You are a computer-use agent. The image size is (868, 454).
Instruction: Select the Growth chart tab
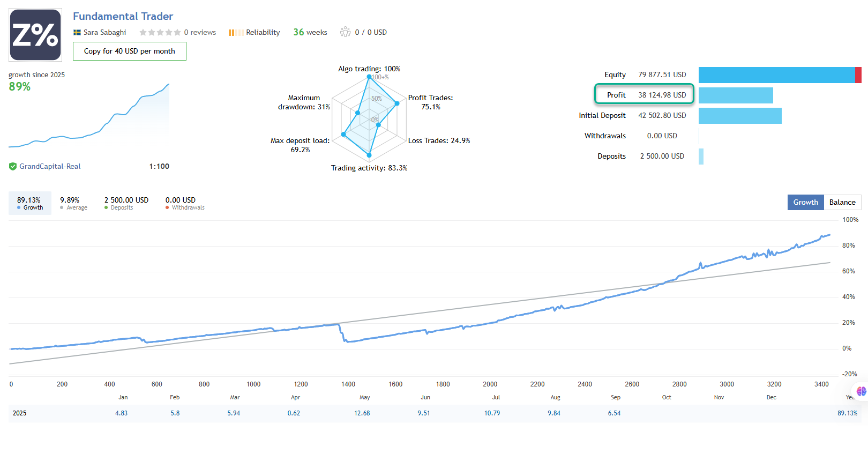coord(805,202)
